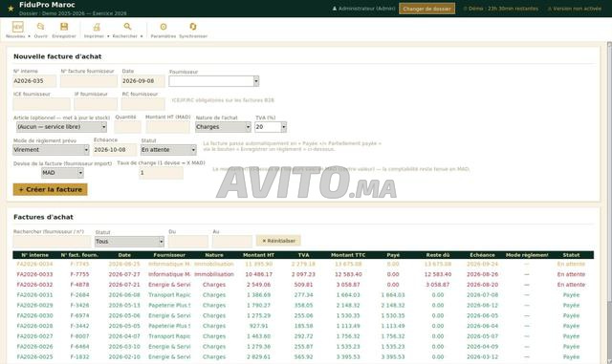Click the Rechercher (fournisseur / n°) search field
The width and height of the screenshot is (612, 364).
(x=52, y=242)
